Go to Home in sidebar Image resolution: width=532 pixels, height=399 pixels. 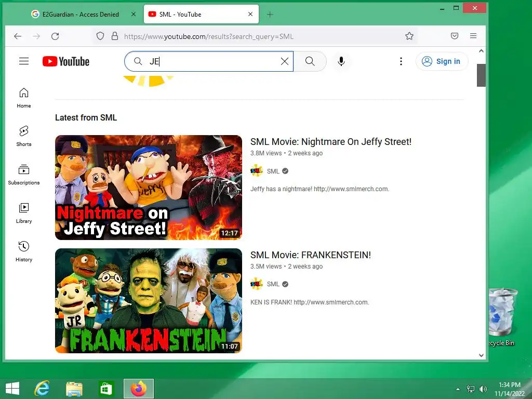(24, 98)
